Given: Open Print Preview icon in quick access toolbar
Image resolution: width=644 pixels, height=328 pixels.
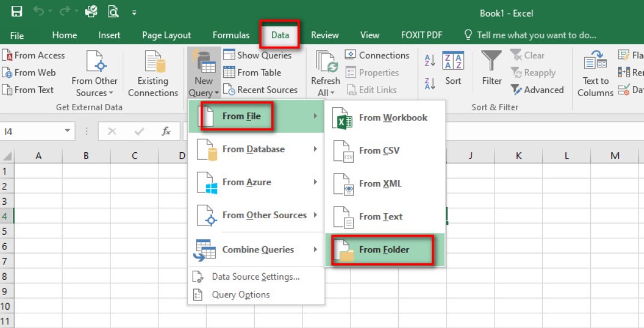Looking at the screenshot, I should (113, 12).
